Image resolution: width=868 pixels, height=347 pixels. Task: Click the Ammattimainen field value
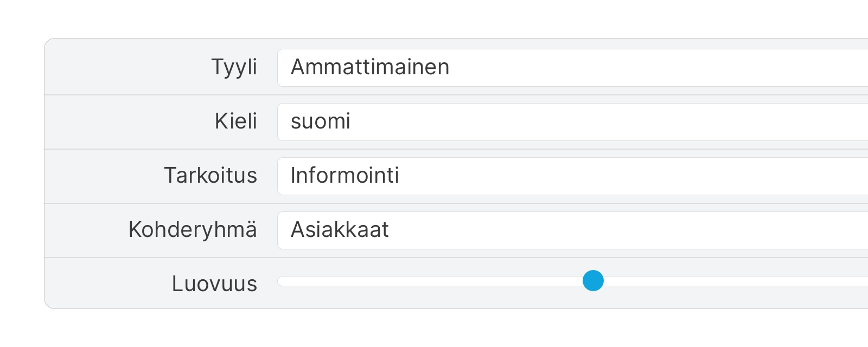[x=370, y=67]
